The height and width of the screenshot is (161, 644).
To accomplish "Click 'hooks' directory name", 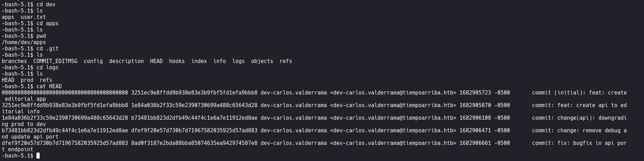I will (x=177, y=61).
